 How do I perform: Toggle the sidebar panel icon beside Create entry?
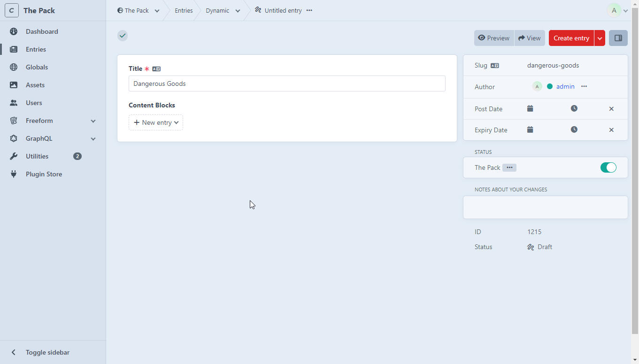tap(618, 38)
